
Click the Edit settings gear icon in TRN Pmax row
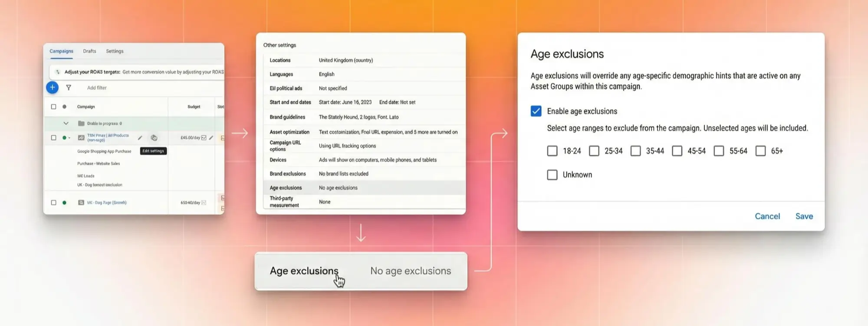[154, 138]
